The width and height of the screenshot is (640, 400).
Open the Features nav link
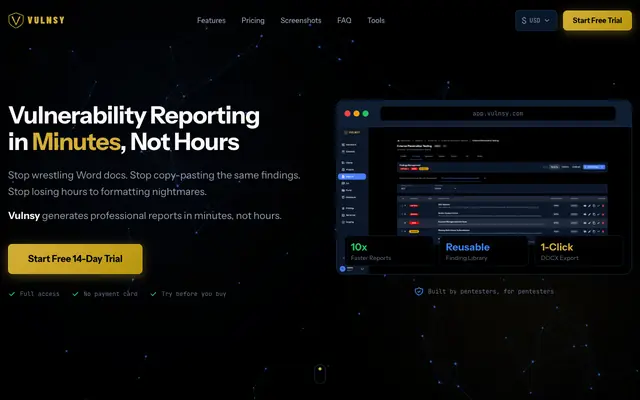[x=211, y=20]
